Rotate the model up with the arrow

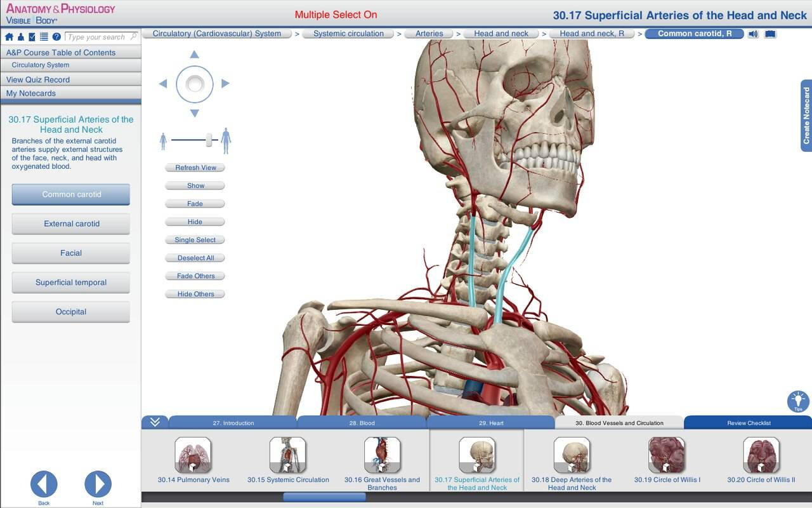tap(195, 55)
